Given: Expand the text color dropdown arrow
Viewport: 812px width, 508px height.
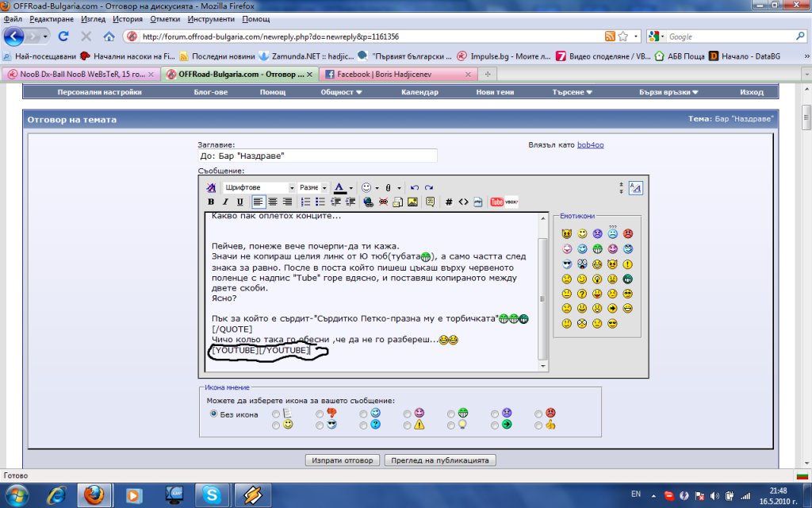Looking at the screenshot, I should [x=350, y=188].
